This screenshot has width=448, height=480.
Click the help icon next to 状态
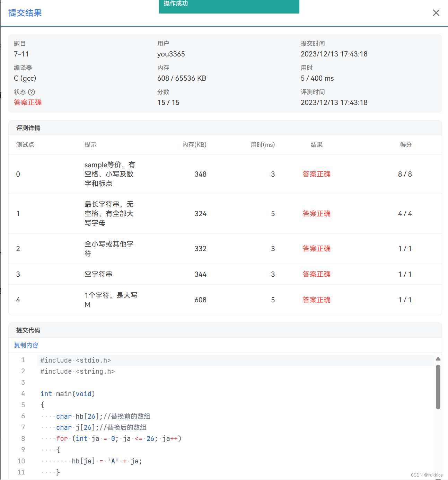[x=32, y=92]
